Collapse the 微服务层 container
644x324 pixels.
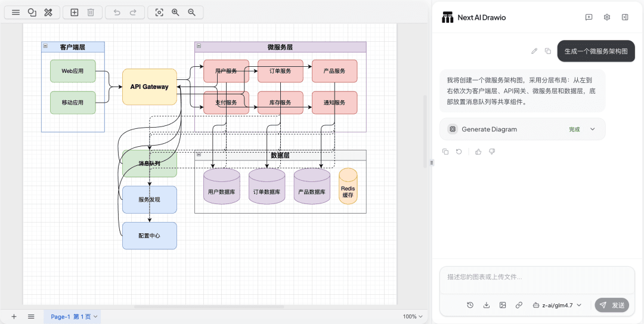click(199, 46)
